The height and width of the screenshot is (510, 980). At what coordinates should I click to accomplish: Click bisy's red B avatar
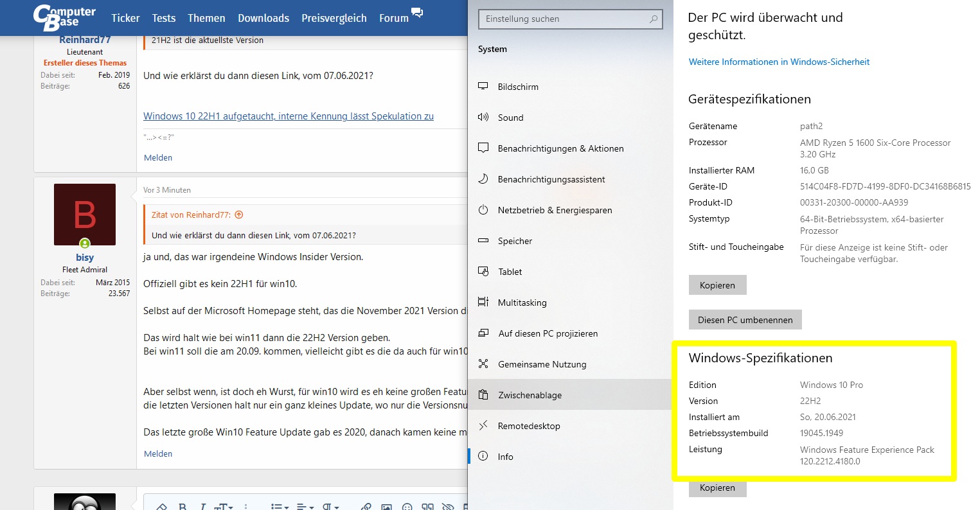click(85, 215)
